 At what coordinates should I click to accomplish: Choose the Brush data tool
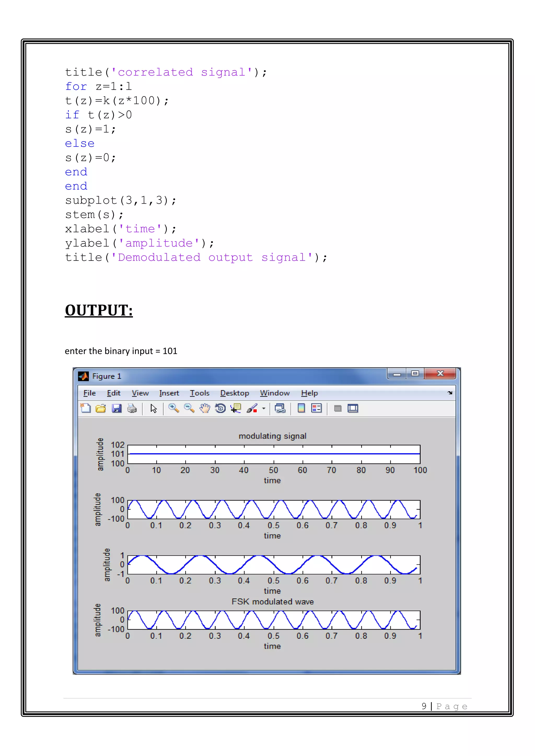click(x=252, y=408)
